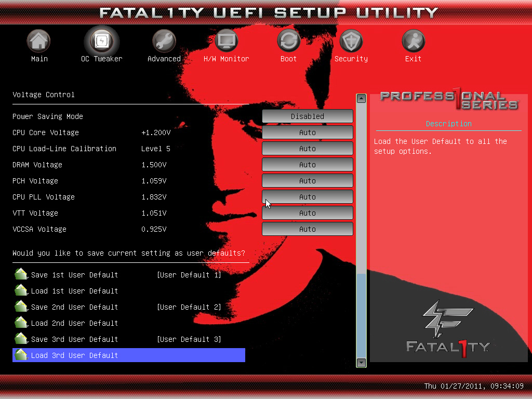This screenshot has width=532, height=399.
Task: Click icon beside Save 3rd User Default
Action: (21, 339)
